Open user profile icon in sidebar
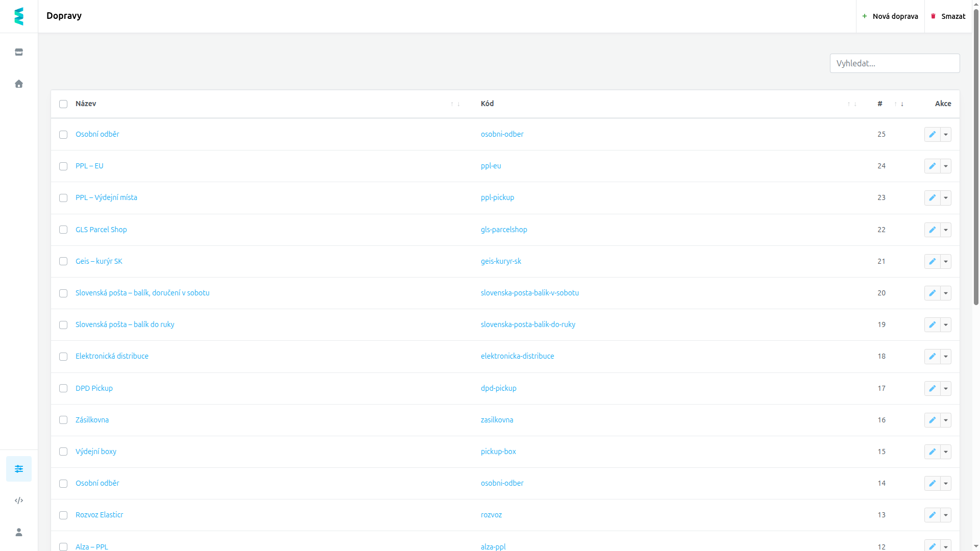 (19, 532)
